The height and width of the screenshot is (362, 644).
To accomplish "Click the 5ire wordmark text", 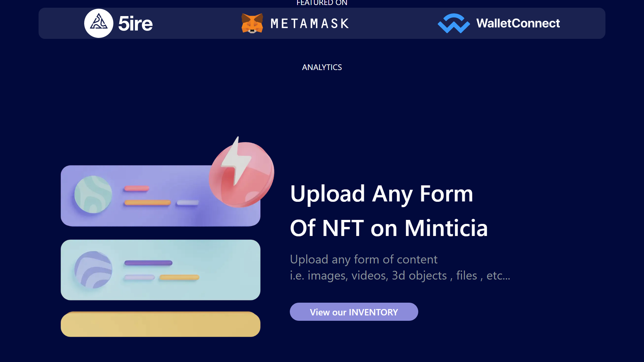I will pyautogui.click(x=136, y=23).
